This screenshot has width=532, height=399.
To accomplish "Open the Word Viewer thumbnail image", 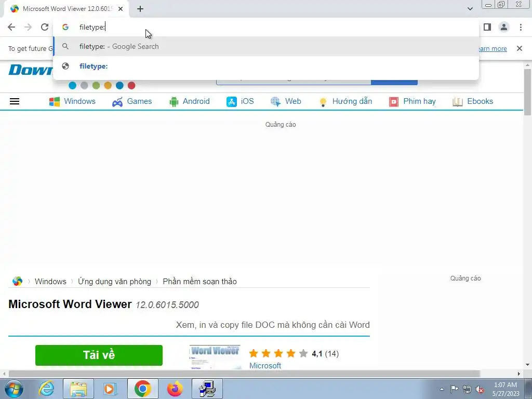I will pyautogui.click(x=215, y=357).
